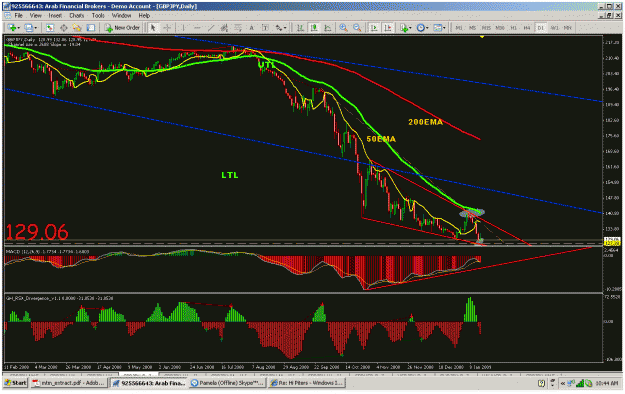Select the Trendline drawing tool
This screenshot has height=394, width=625.
pos(211,28)
